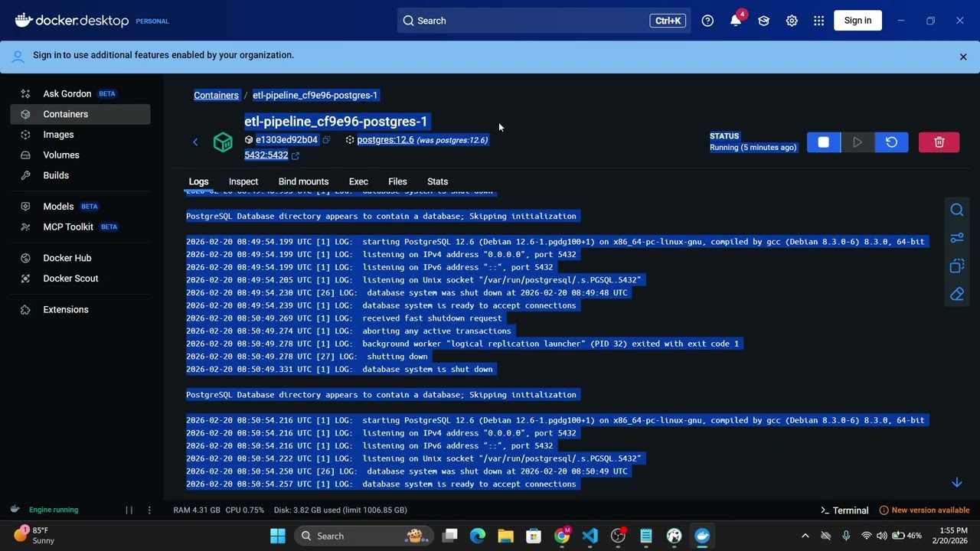Viewport: 980px width, 551px height.
Task: Click the disabled start container button
Action: (857, 142)
